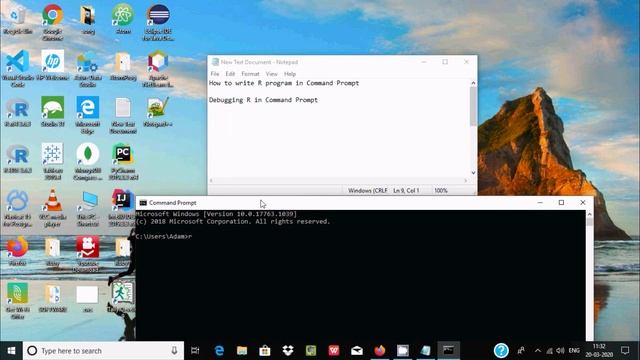Image resolution: width=640 pixels, height=360 pixels.
Task: Open the Android Studio desktop shortcut
Action: [x=53, y=111]
